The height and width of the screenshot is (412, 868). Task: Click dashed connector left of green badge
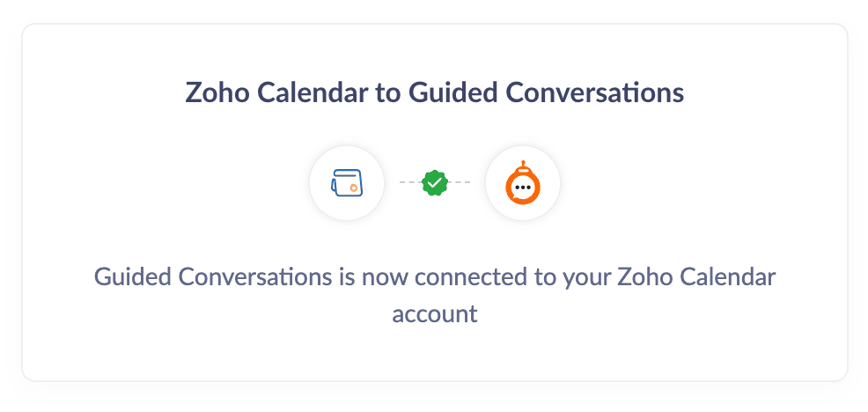pos(409,182)
